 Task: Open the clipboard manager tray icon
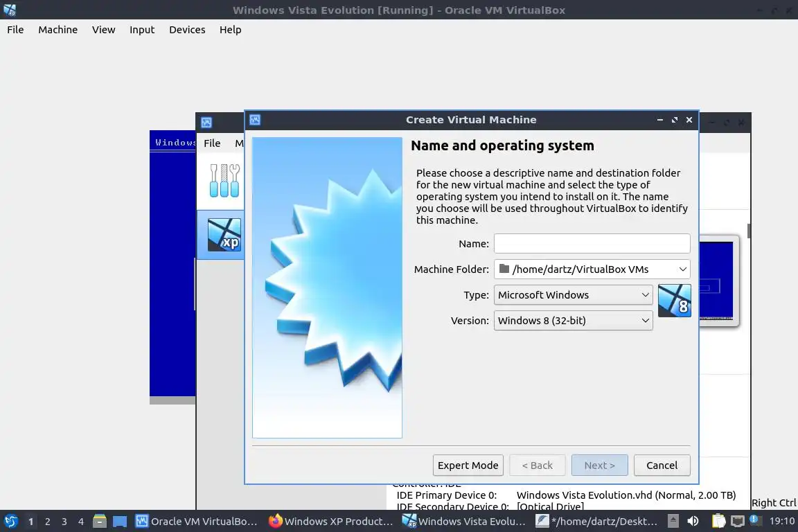(718, 521)
